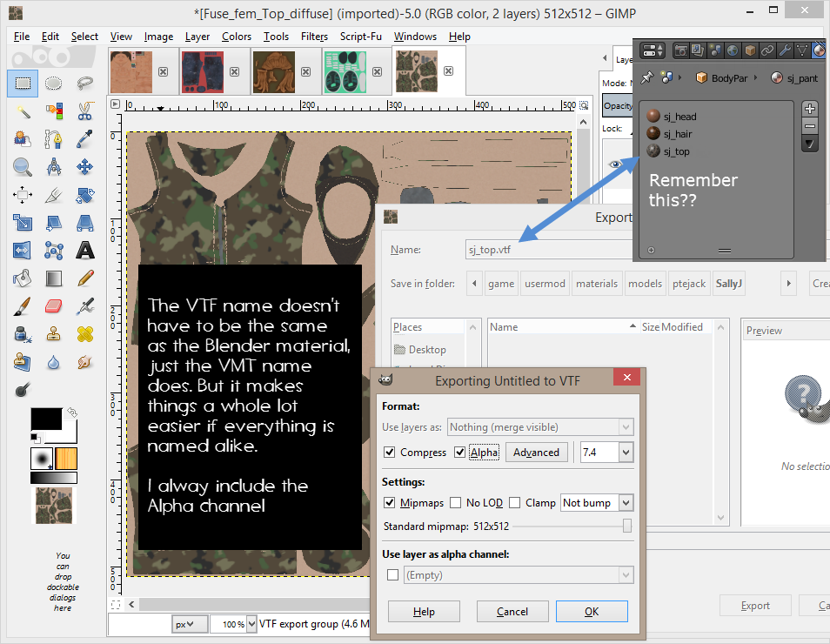Click the Advanced button
The image size is (830, 644).
[536, 453]
